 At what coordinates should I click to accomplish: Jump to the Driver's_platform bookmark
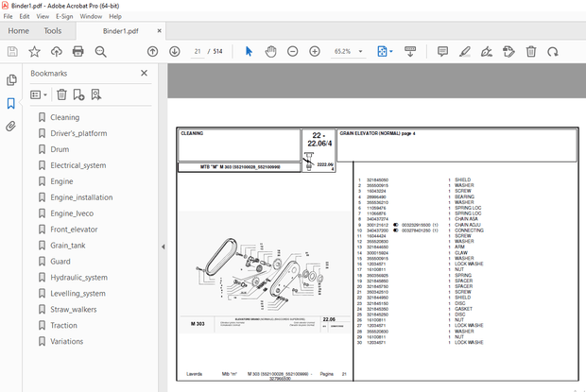(x=78, y=133)
